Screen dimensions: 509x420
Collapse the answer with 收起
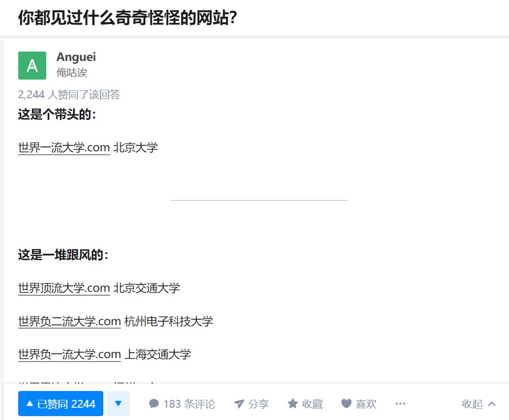pyautogui.click(x=479, y=404)
